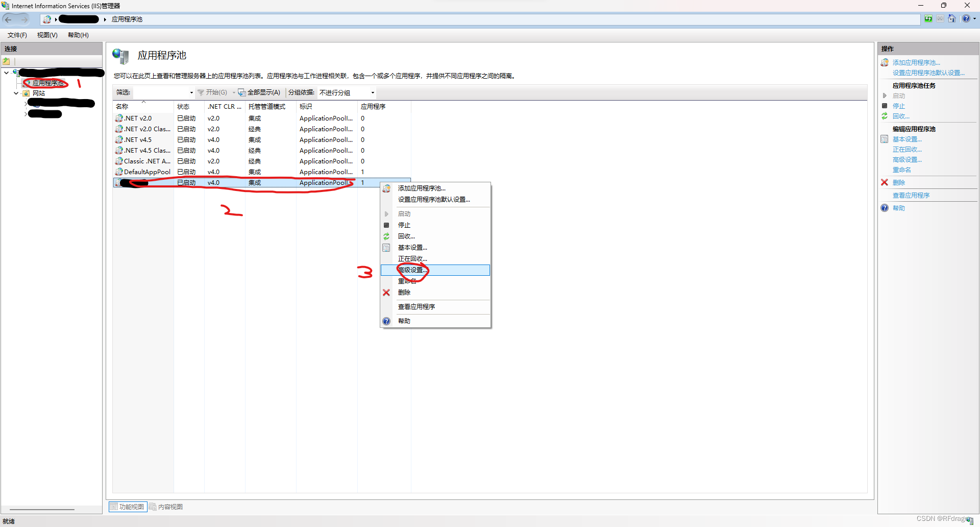The height and width of the screenshot is (527, 980).
Task: Choose 高级设置... in the context menu
Action: pos(435,270)
